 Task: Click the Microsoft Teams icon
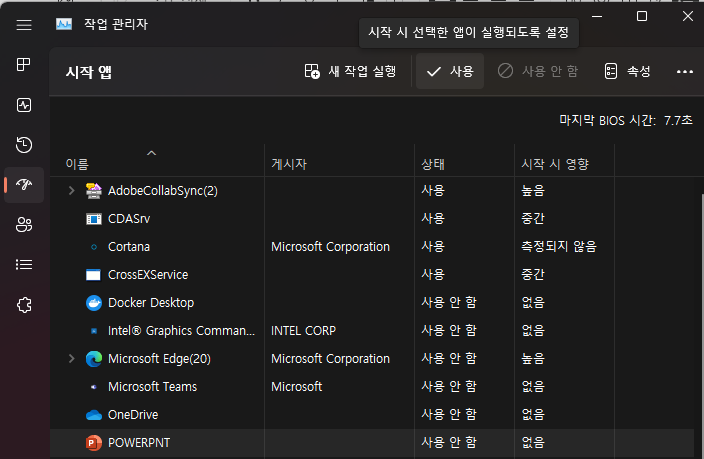[94, 387]
